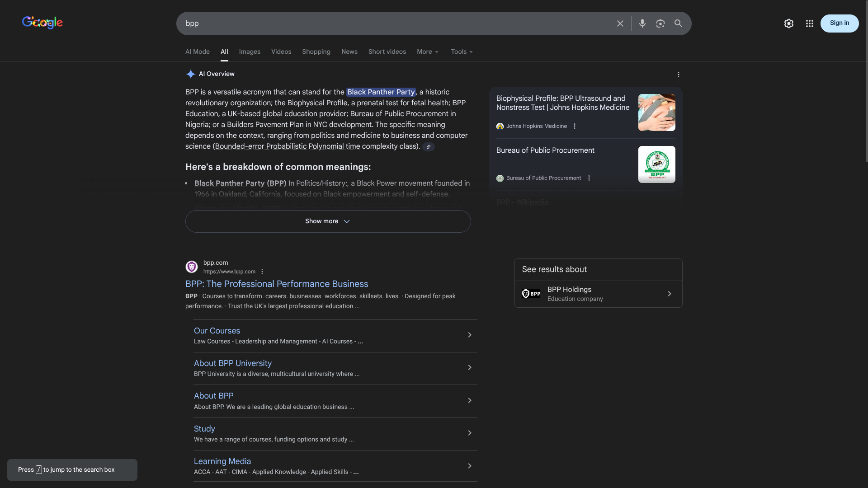Start voice search with microphone icon

[x=642, y=23]
